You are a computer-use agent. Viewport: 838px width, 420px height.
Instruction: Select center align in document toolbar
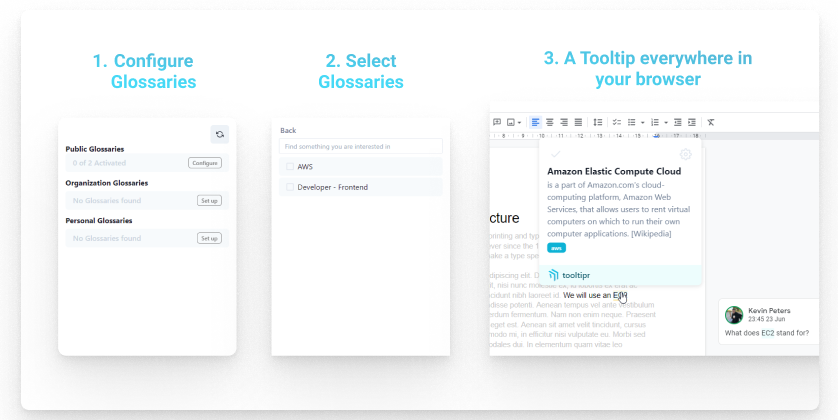click(549, 122)
